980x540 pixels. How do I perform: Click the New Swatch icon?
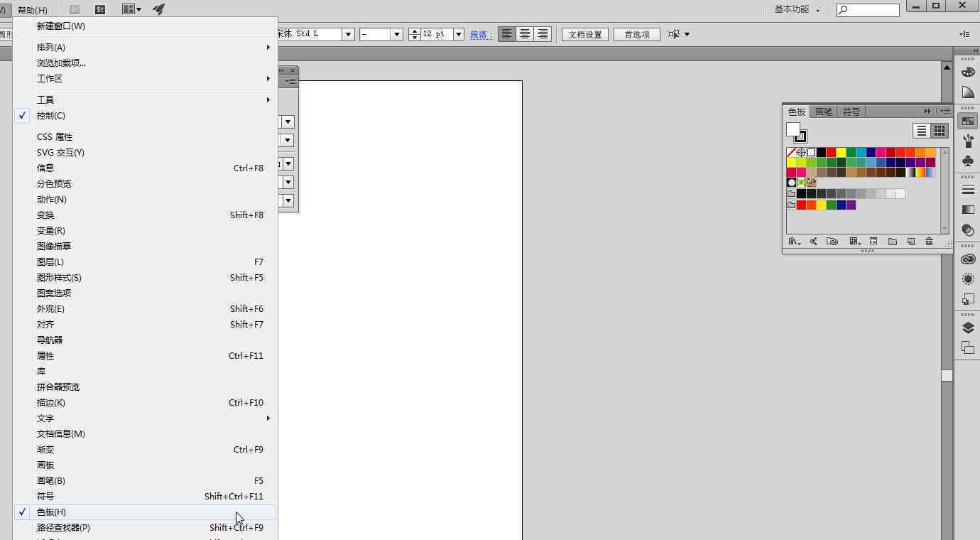pos(911,242)
